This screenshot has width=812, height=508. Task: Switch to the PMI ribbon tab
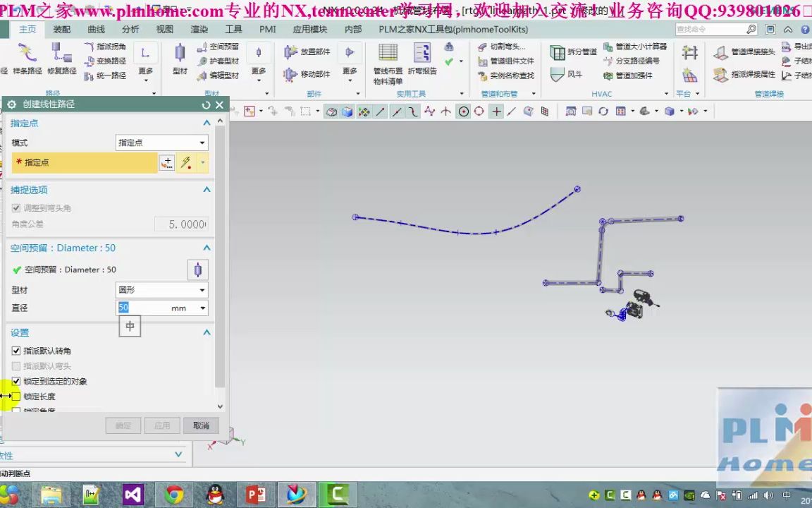click(x=268, y=30)
